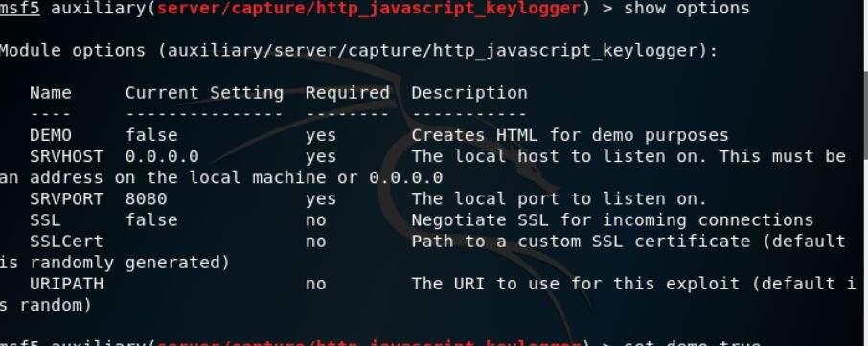Click the SRVHOST option name

(66, 156)
